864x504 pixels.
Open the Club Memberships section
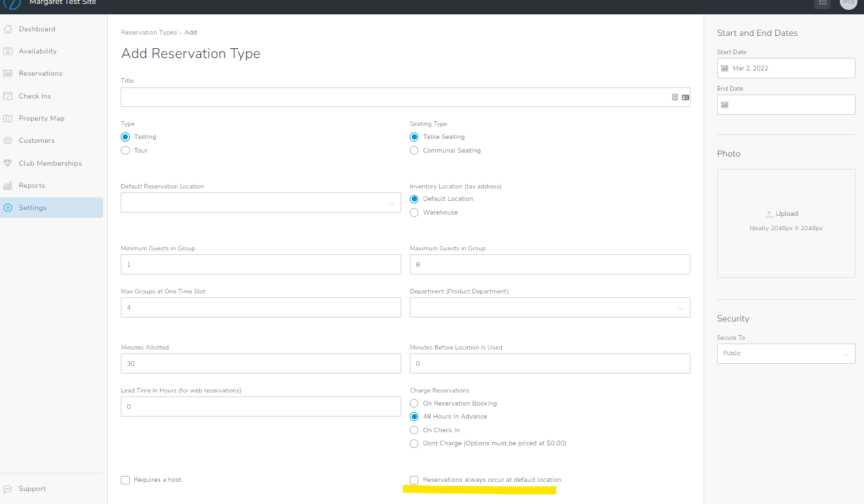tap(49, 163)
